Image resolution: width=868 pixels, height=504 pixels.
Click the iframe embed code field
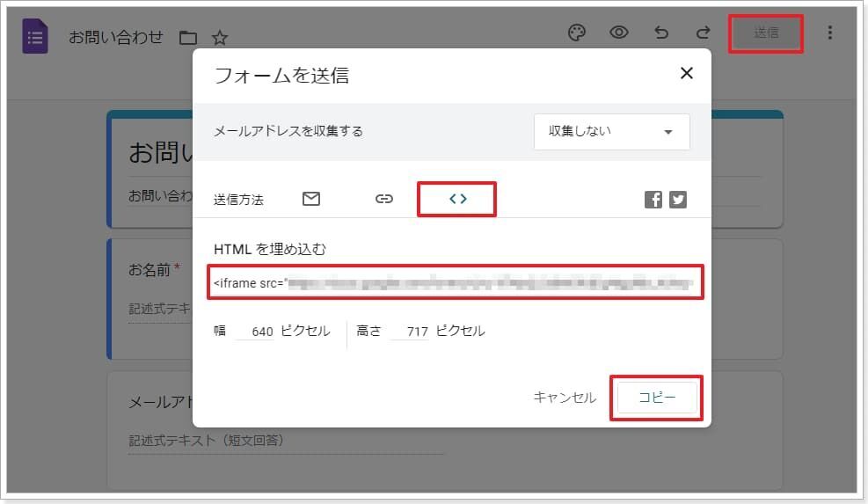[x=455, y=282]
